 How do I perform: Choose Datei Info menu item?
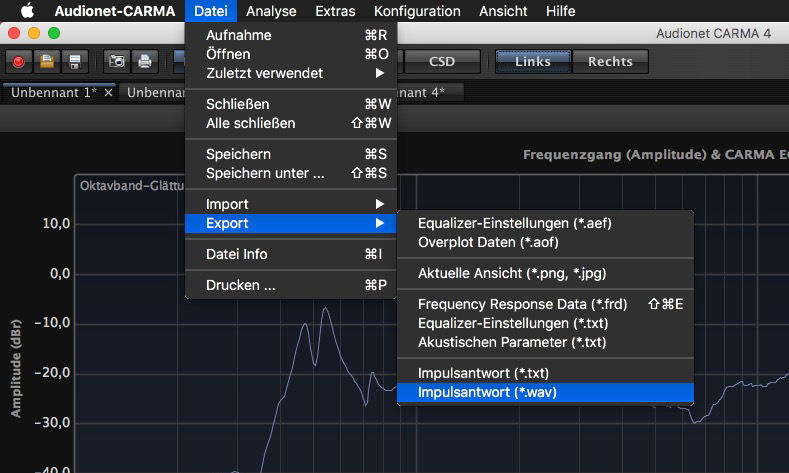coord(291,254)
